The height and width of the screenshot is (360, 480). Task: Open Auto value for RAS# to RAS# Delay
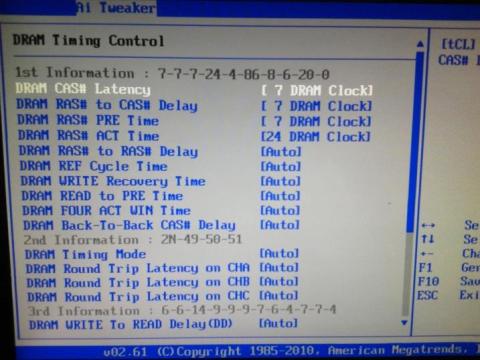click(x=281, y=152)
